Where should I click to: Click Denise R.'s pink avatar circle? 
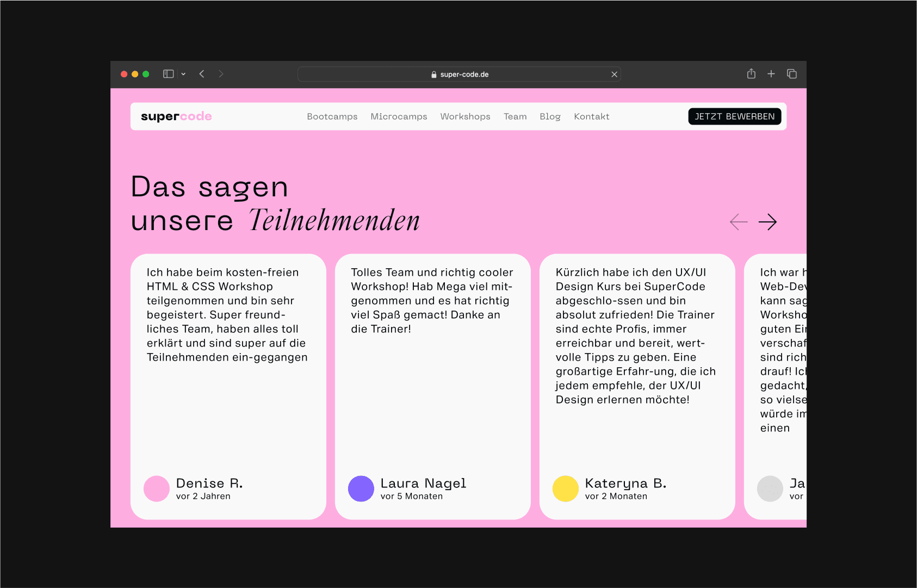point(157,488)
